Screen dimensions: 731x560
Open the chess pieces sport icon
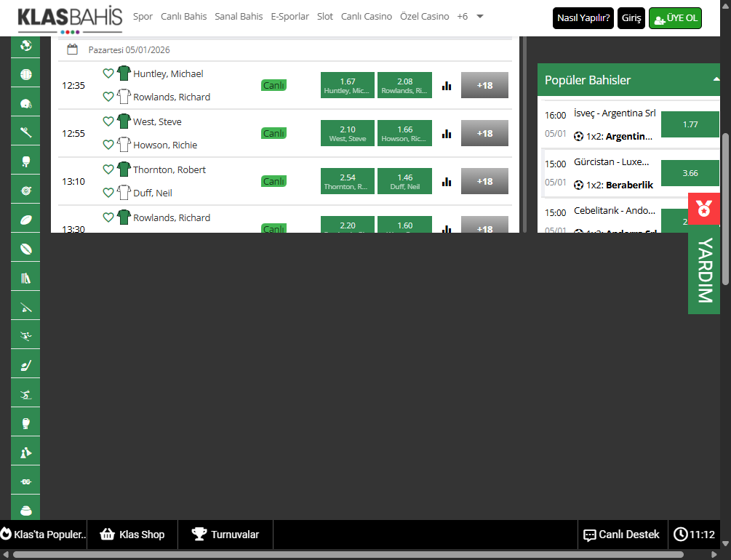coord(25,452)
